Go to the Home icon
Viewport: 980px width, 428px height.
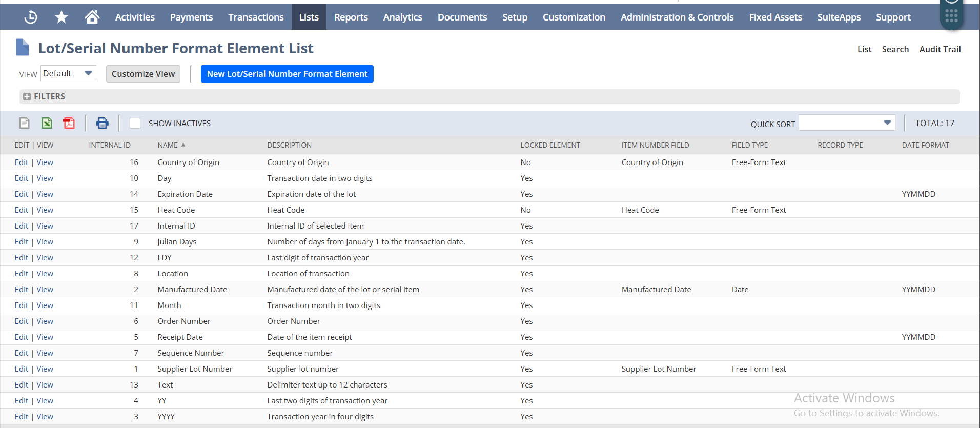pyautogui.click(x=92, y=17)
